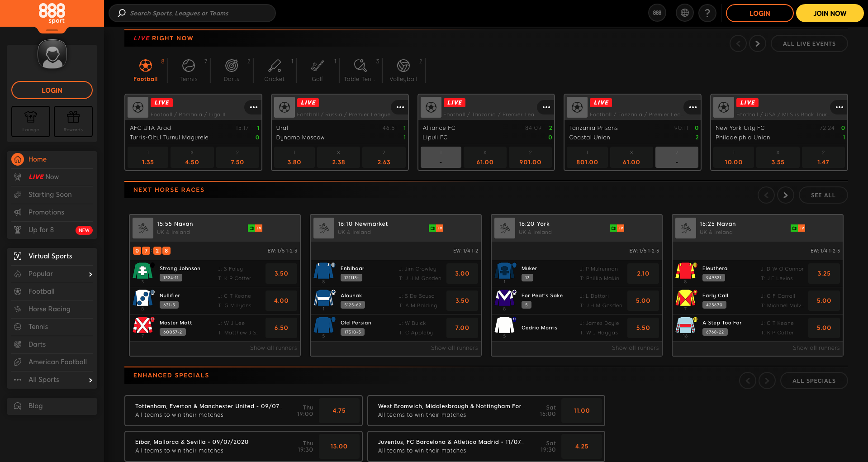Show next horse races with right arrow

pos(786,195)
